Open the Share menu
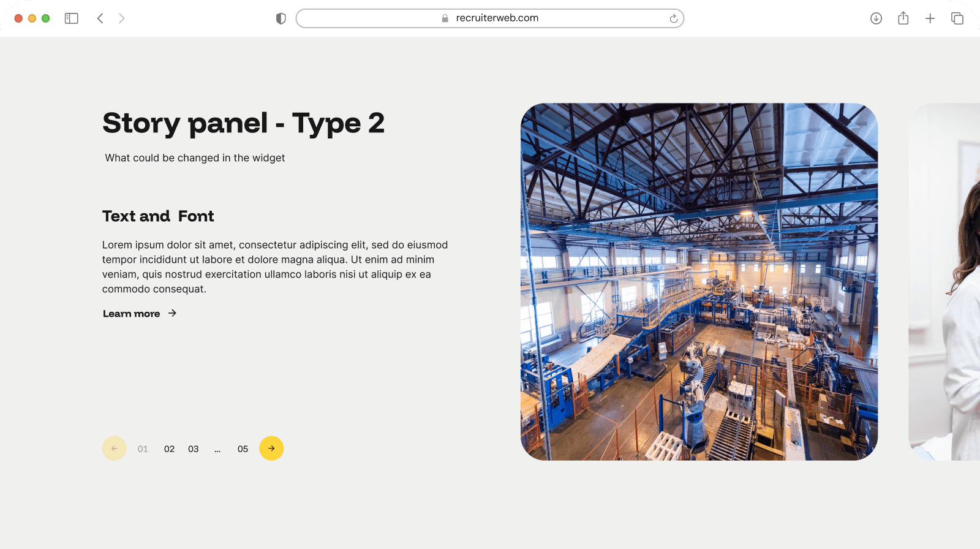The height and width of the screenshot is (549, 980). coord(903,18)
